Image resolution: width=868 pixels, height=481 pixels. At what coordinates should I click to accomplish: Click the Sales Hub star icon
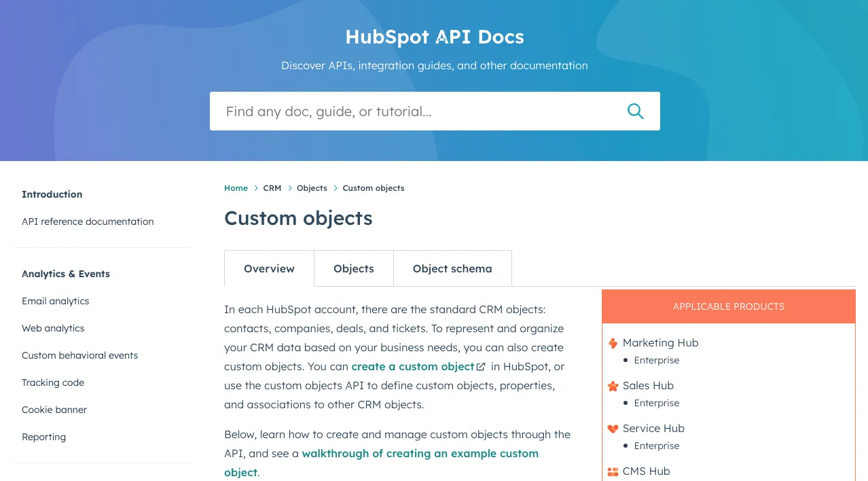613,386
